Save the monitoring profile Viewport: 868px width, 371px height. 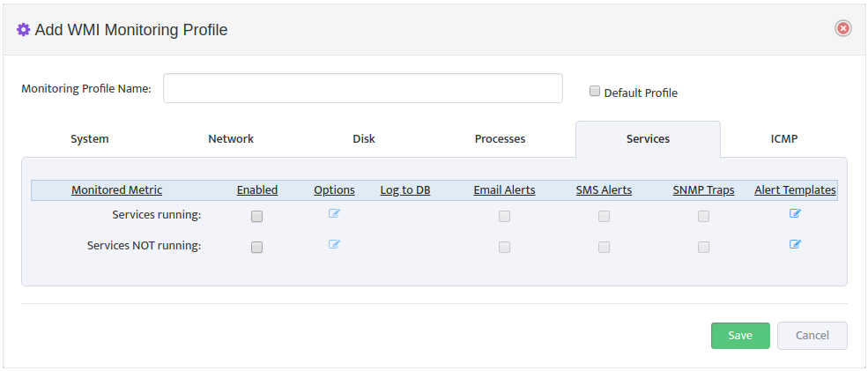click(x=740, y=336)
